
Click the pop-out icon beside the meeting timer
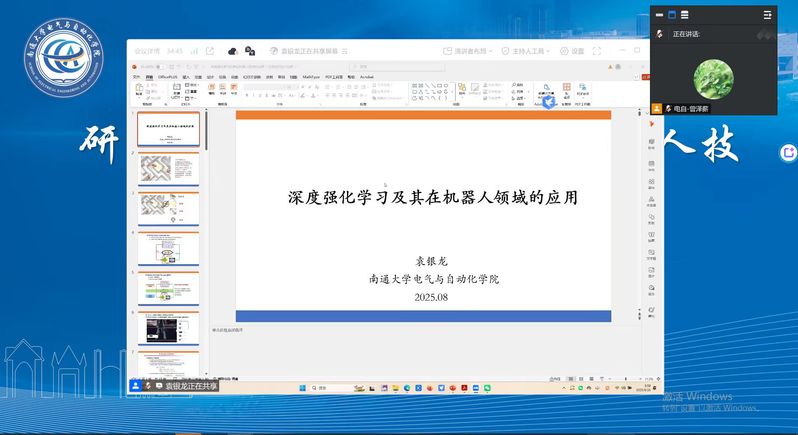(210, 51)
